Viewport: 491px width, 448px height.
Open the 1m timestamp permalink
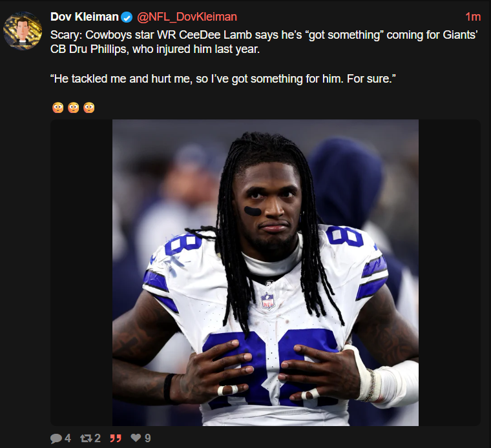click(x=473, y=17)
